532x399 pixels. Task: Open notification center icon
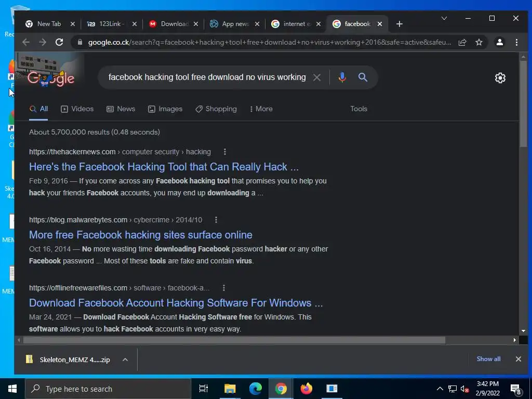click(x=516, y=389)
